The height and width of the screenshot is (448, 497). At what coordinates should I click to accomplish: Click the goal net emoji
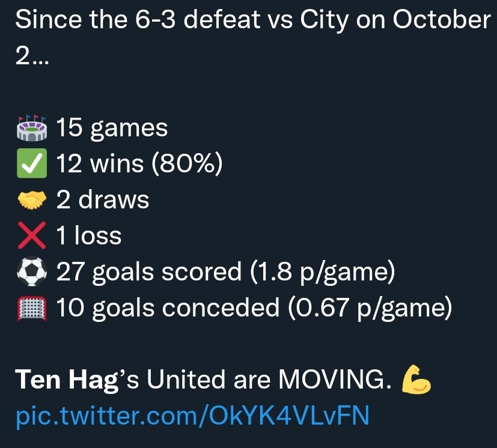click(32, 308)
